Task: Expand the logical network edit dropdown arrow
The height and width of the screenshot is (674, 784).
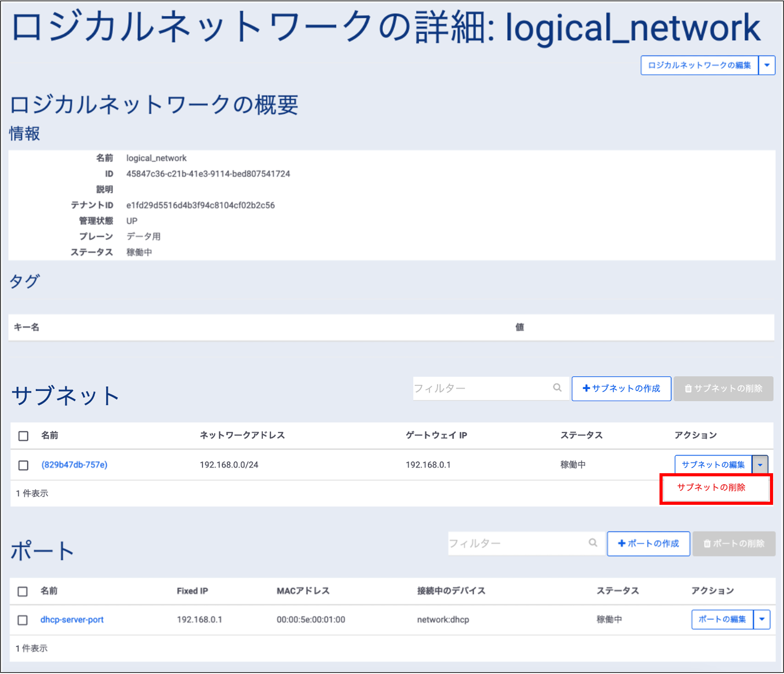Action: 767,66
